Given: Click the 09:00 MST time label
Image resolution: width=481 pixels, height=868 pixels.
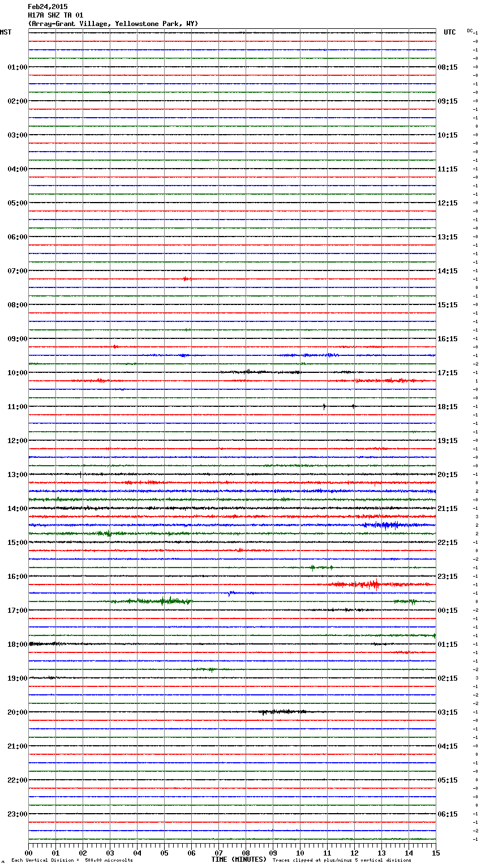Looking at the screenshot, I should tap(17, 339).
